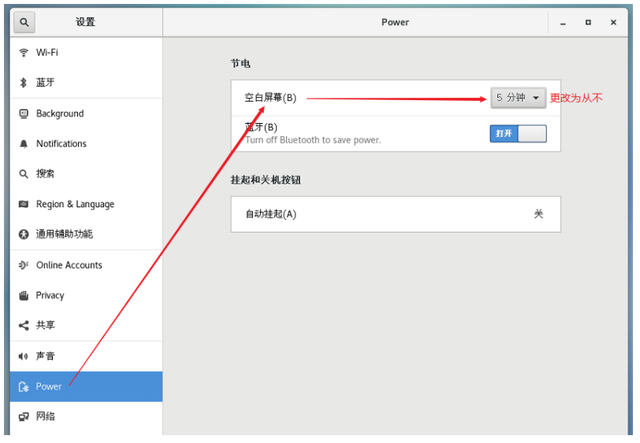Click the Bluetooth icon beside 蓝牙
Viewport: 640px width, 443px height.
point(24,83)
